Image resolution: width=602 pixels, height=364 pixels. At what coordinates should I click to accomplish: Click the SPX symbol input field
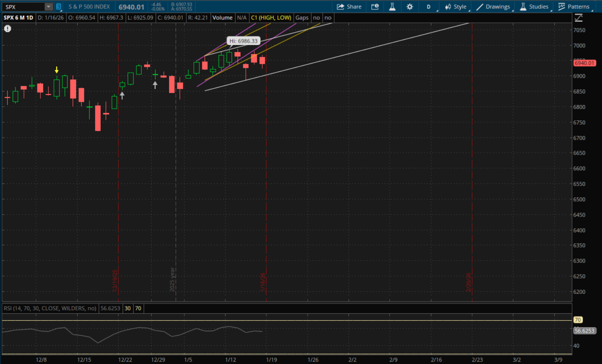[x=23, y=7]
